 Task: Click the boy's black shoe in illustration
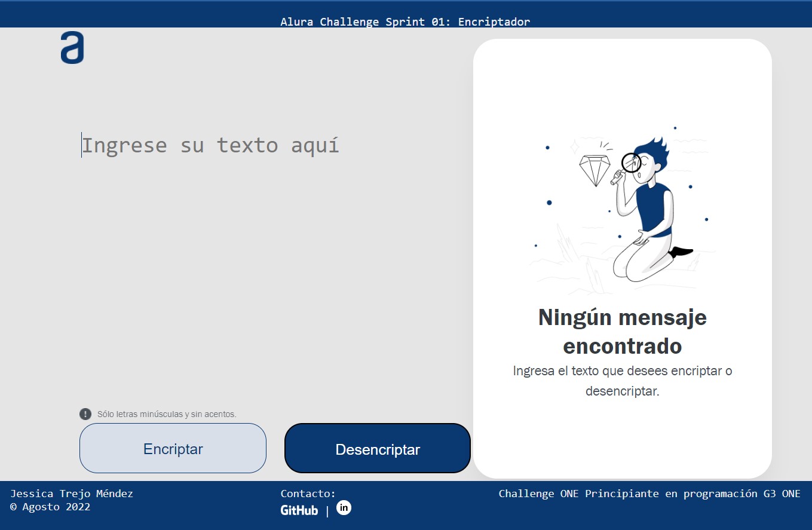point(681,252)
